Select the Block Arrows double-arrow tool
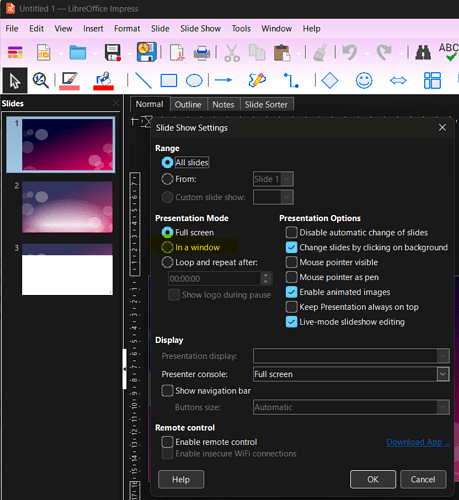 click(x=398, y=80)
